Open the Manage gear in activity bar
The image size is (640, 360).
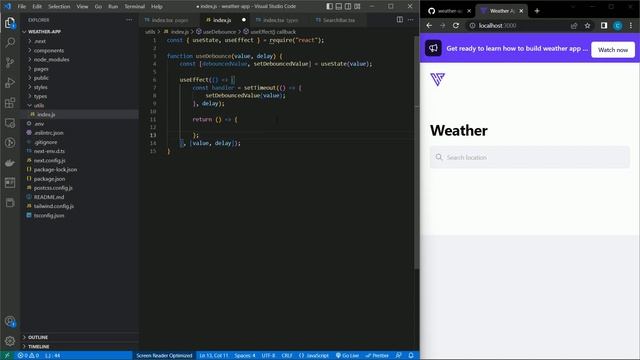(x=10, y=341)
